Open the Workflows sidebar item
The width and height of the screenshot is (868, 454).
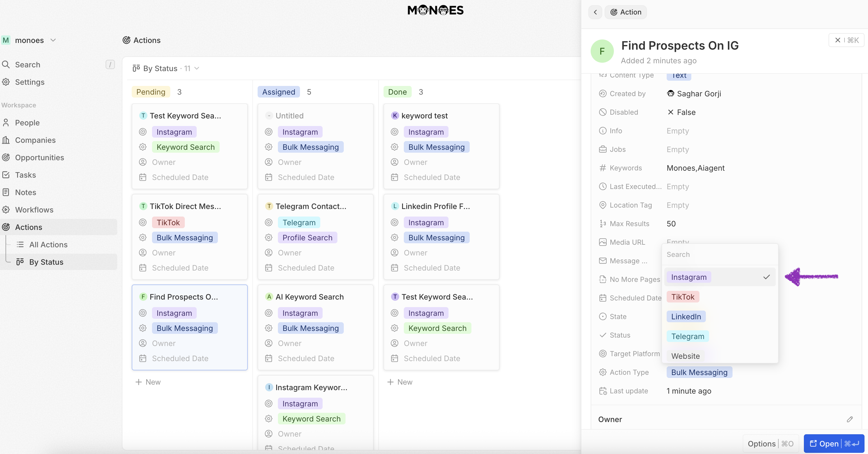(34, 210)
